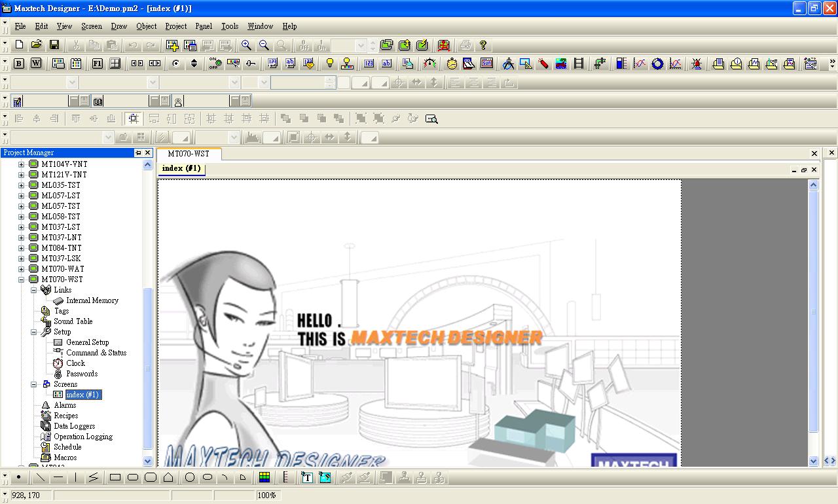The height and width of the screenshot is (504, 838).
Task: Select the Rectangle drawing tool
Action: pyautogui.click(x=115, y=477)
